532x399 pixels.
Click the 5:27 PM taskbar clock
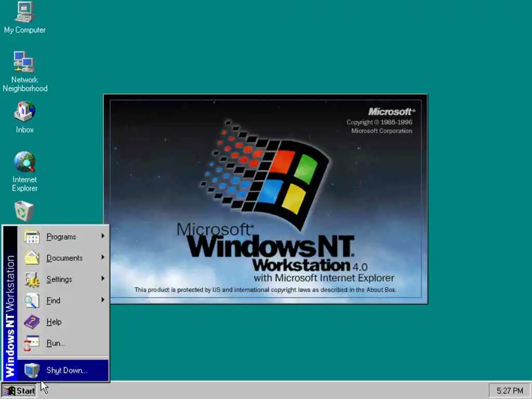[x=510, y=391]
